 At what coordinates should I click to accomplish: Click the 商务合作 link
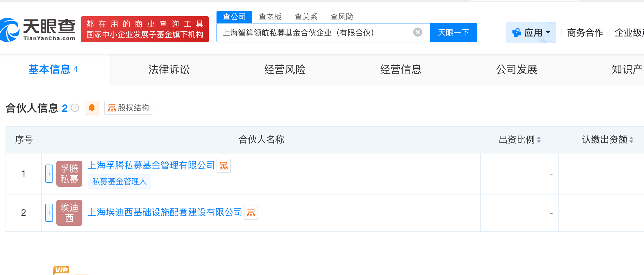585,33
